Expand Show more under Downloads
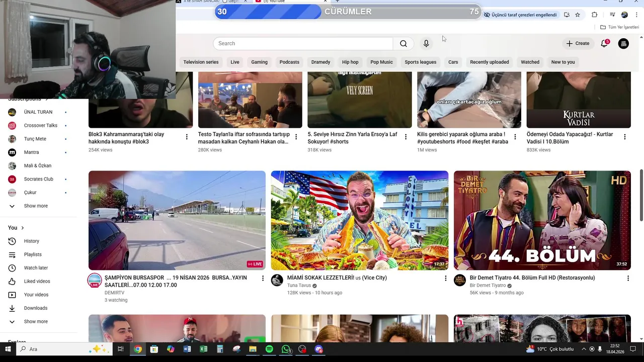This screenshot has width=644, height=362. pos(38,322)
